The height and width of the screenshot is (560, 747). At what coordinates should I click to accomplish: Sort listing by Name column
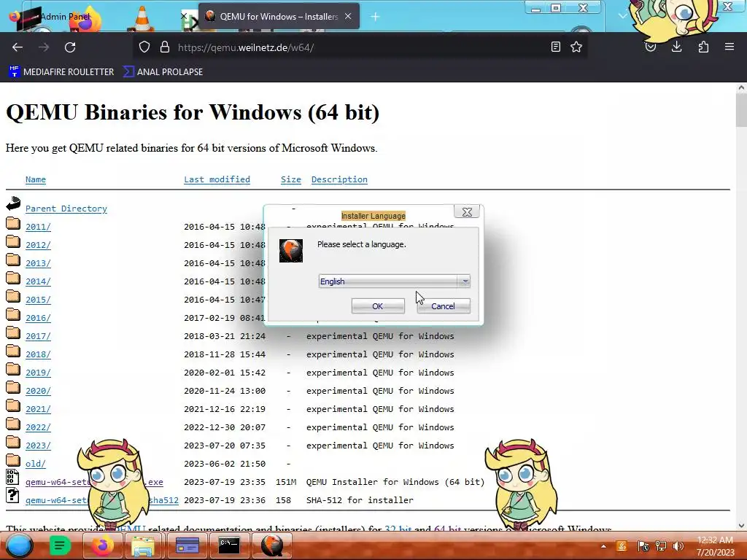(36, 179)
